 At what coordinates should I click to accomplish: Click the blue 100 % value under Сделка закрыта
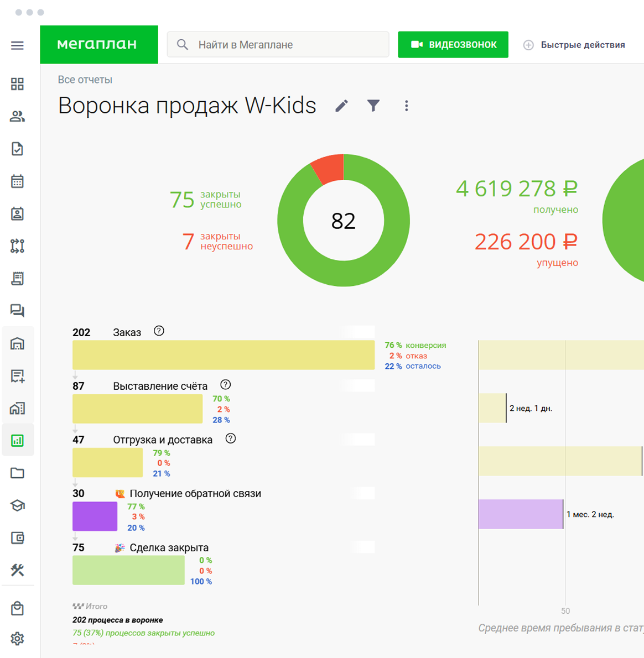[201, 582]
